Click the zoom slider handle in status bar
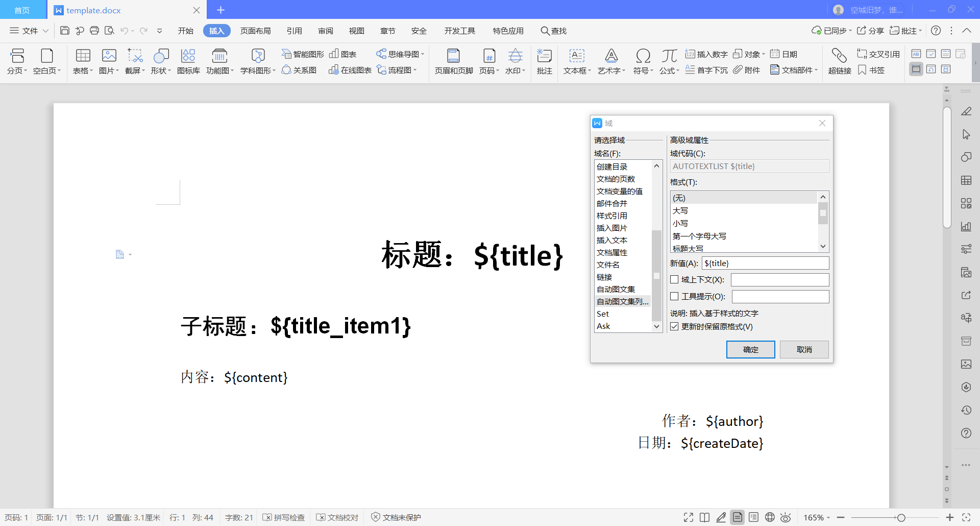Image resolution: width=980 pixels, height=526 pixels. pyautogui.click(x=901, y=517)
